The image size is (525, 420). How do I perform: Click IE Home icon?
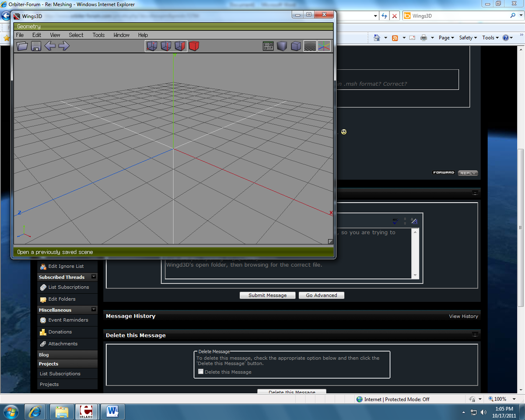tap(377, 38)
